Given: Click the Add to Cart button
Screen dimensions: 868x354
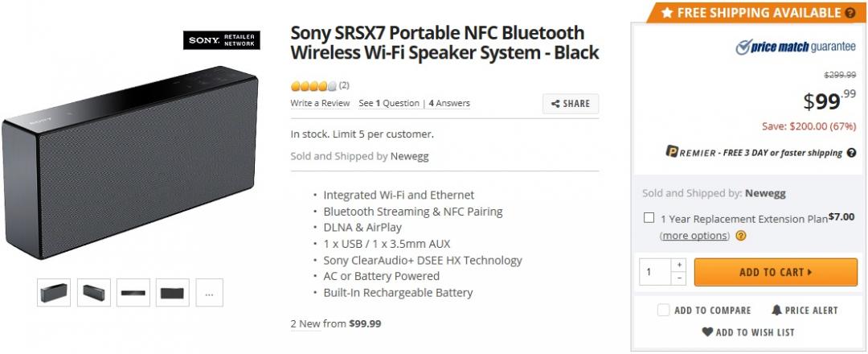Looking at the screenshot, I should [x=775, y=272].
